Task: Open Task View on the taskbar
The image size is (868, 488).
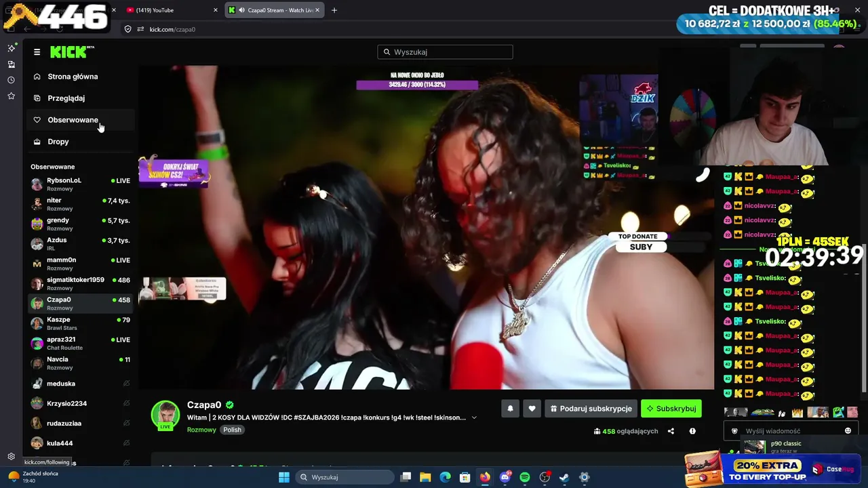Action: (406, 477)
